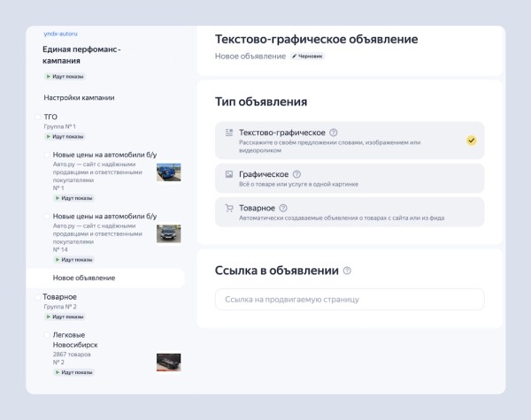Click help icon next to Графическое
The width and height of the screenshot is (531, 420).
296,175
